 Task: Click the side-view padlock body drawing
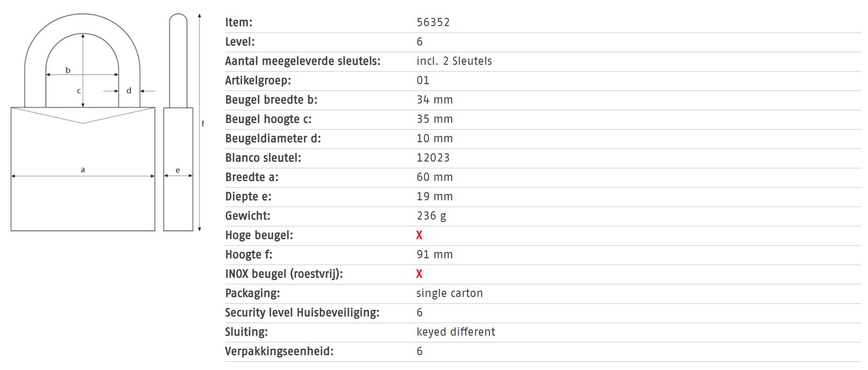(x=178, y=203)
